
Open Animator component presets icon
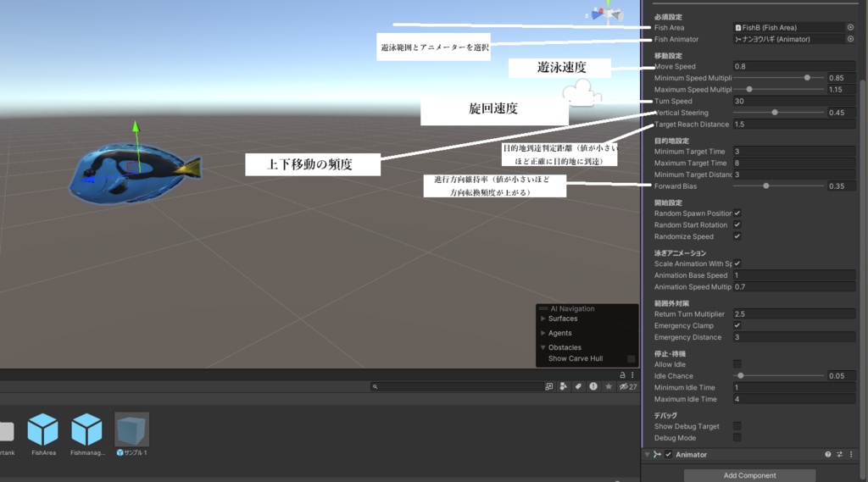tap(839, 454)
